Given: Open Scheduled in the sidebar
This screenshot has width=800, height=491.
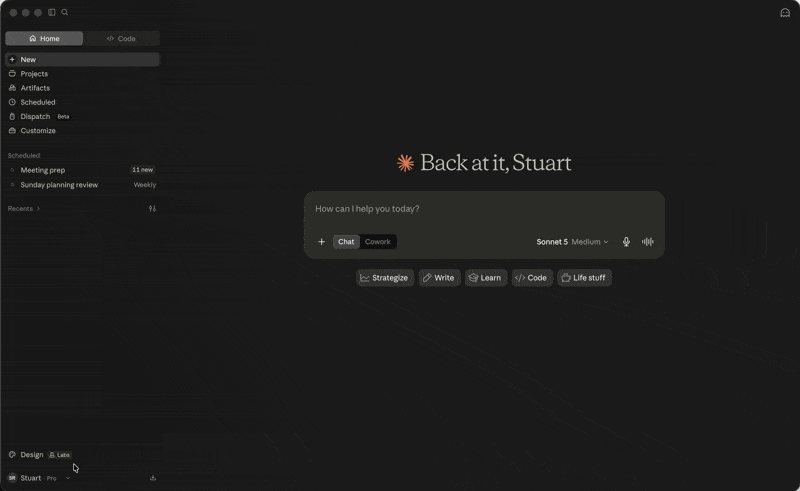Looking at the screenshot, I should [82, 102].
